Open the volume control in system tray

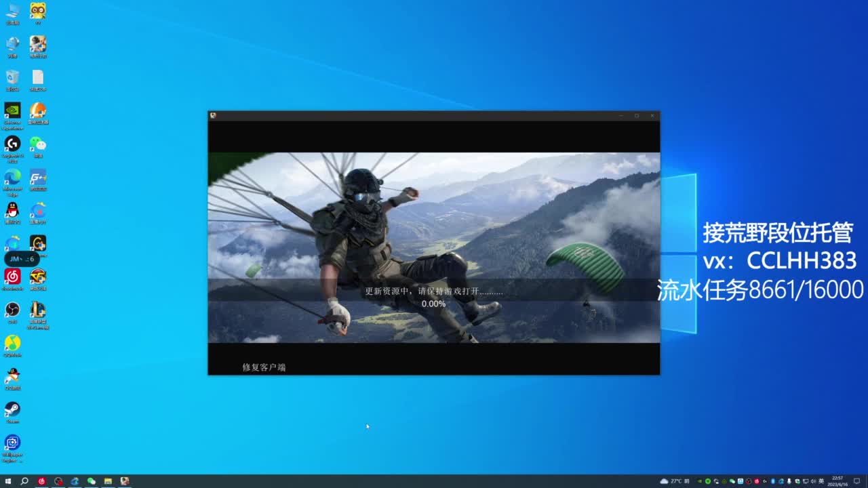click(x=813, y=481)
